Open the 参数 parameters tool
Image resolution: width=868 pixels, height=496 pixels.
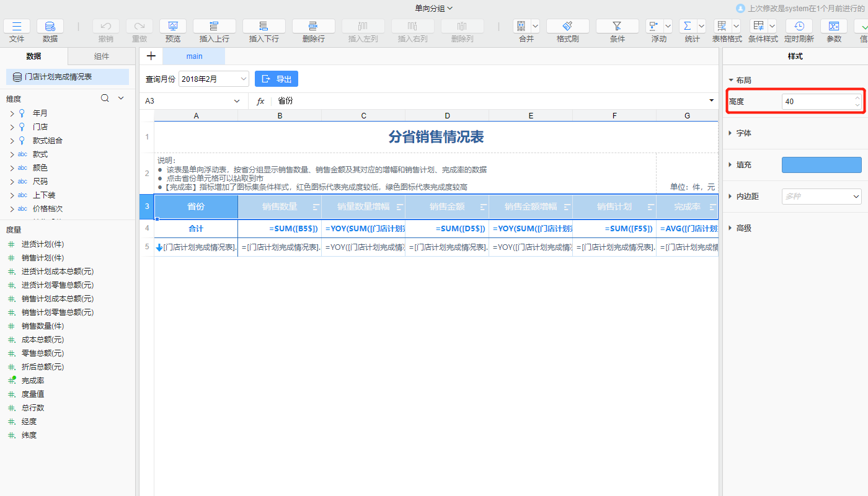[834, 26]
